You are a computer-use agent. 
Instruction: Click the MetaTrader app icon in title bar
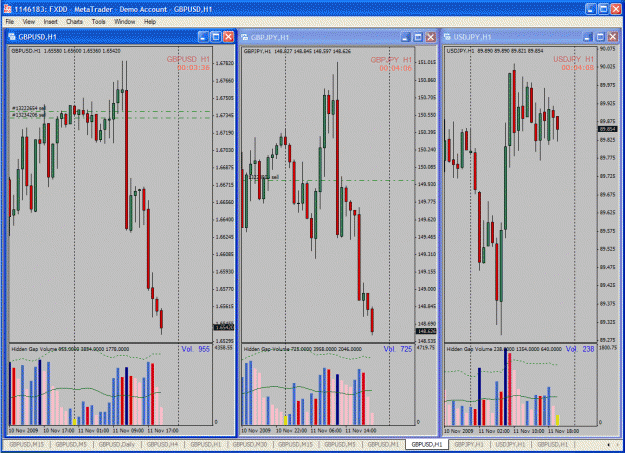click(x=8, y=8)
